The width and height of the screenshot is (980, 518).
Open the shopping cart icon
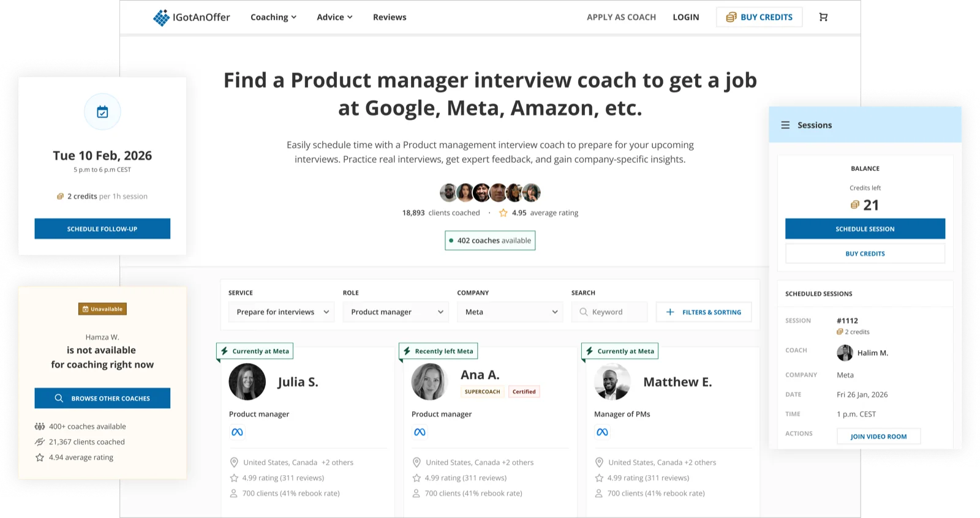point(823,17)
